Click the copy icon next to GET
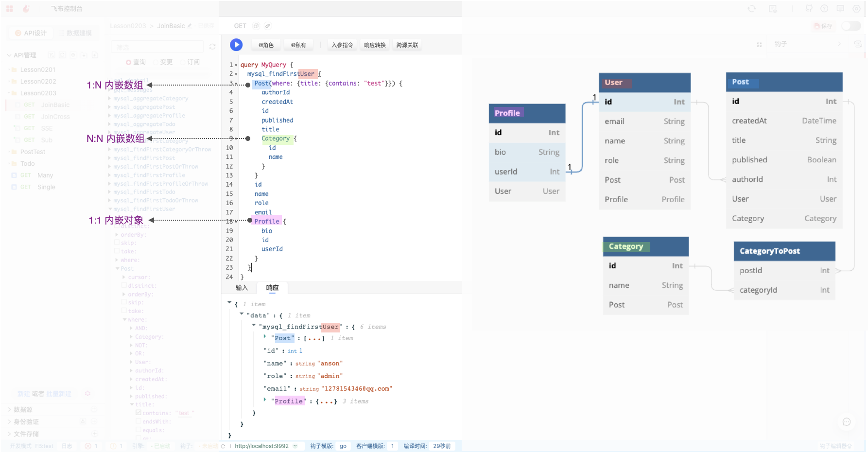 tap(256, 26)
